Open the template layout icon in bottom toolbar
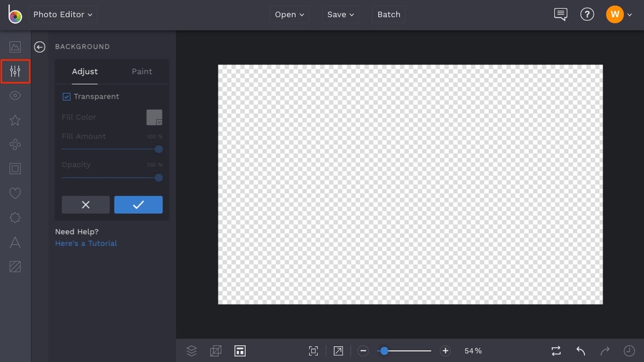Screen dimensions: 644x362 pos(240,351)
